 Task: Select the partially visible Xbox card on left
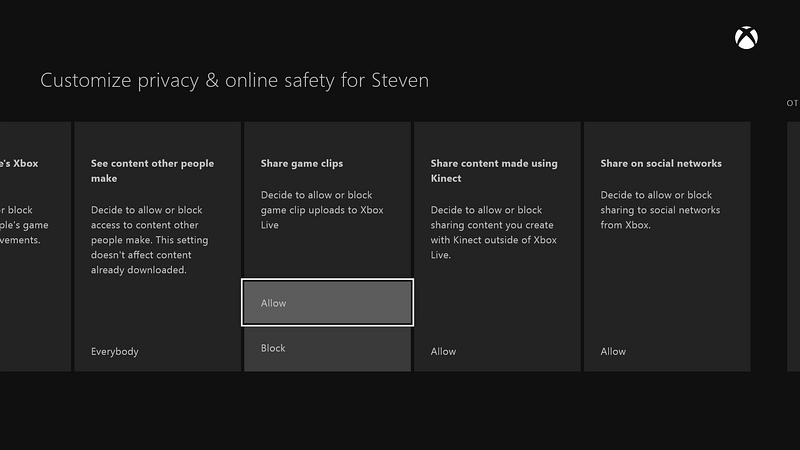coord(35,246)
